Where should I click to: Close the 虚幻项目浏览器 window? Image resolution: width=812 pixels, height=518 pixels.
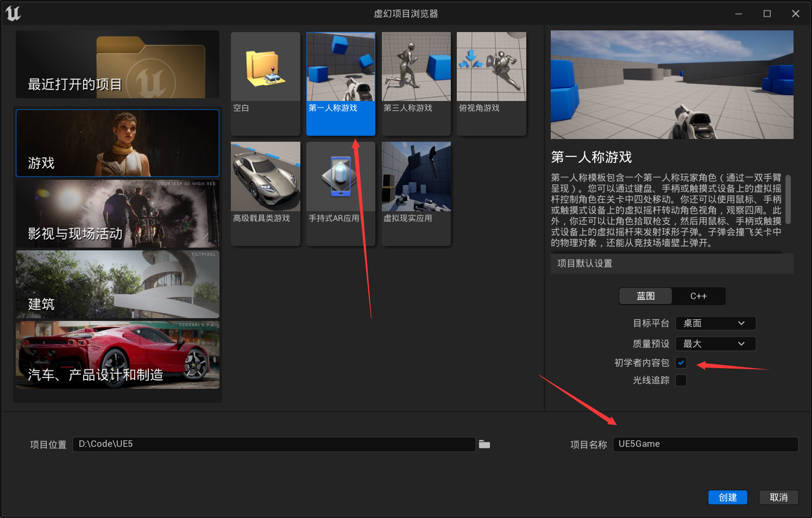tap(796, 14)
